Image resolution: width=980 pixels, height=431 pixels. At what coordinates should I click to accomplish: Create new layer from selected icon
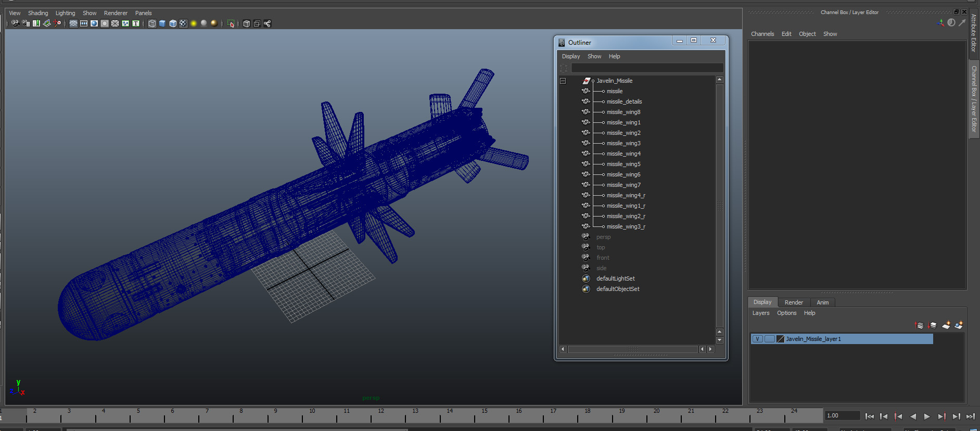[x=959, y=325]
